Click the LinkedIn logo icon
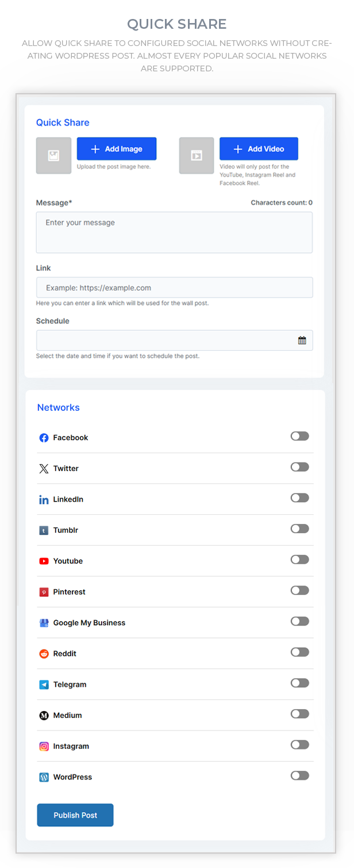Screen dimensions: 354x868 tap(44, 500)
